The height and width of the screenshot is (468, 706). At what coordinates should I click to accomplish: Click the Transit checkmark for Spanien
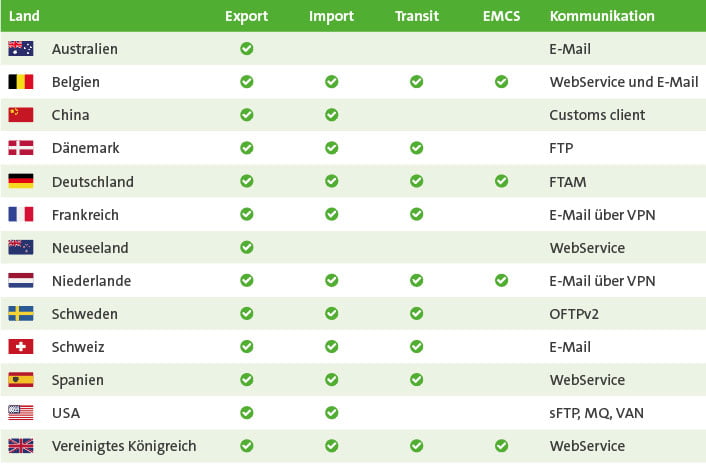[416, 380]
